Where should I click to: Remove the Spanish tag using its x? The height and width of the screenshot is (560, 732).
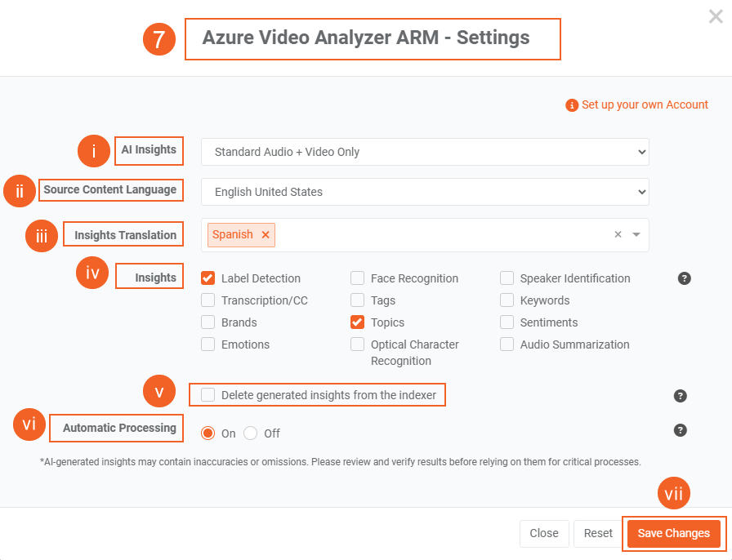click(x=266, y=235)
